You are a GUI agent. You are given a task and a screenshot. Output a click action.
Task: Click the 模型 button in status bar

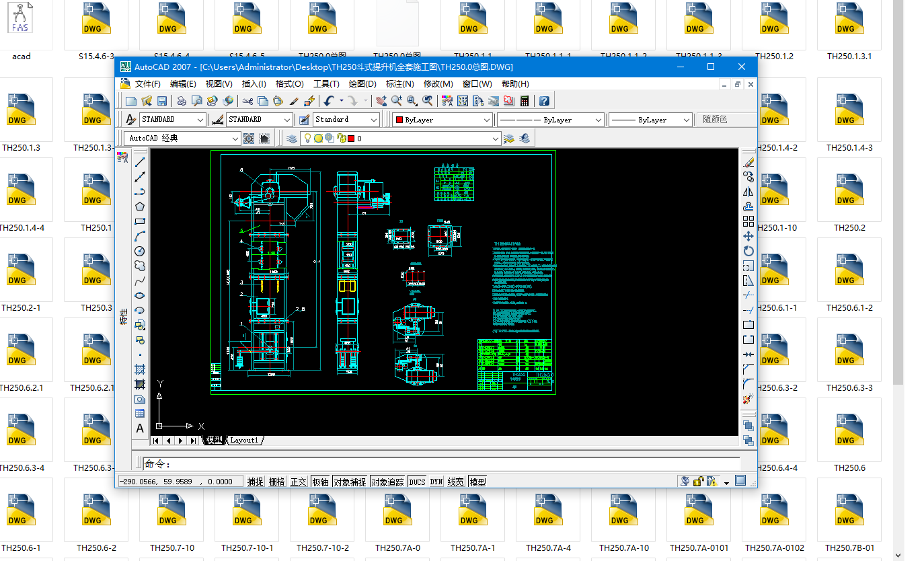coord(477,482)
